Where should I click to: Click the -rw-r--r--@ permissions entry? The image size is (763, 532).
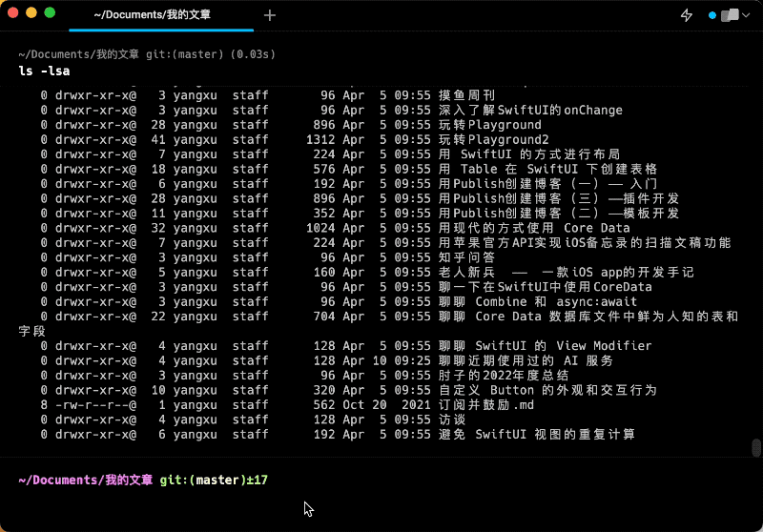[x=96, y=405]
